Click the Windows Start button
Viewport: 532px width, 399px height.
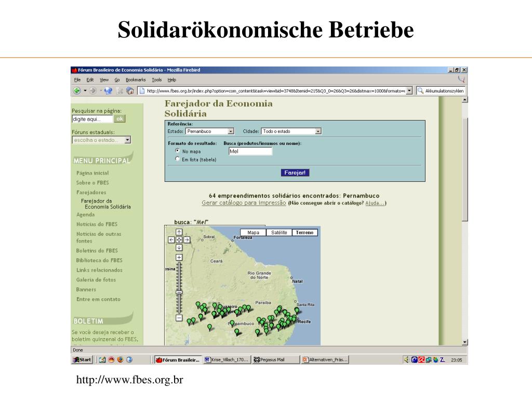tap(82, 360)
